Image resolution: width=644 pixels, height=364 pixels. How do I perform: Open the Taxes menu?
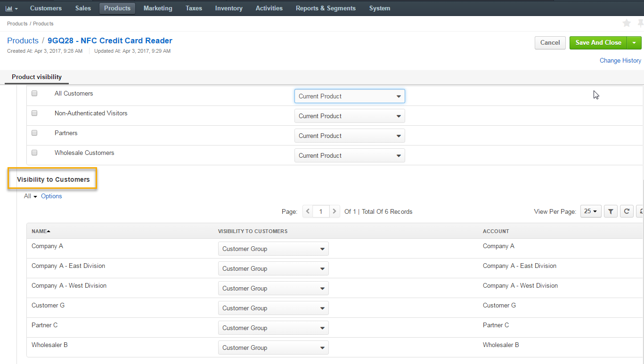194,8
